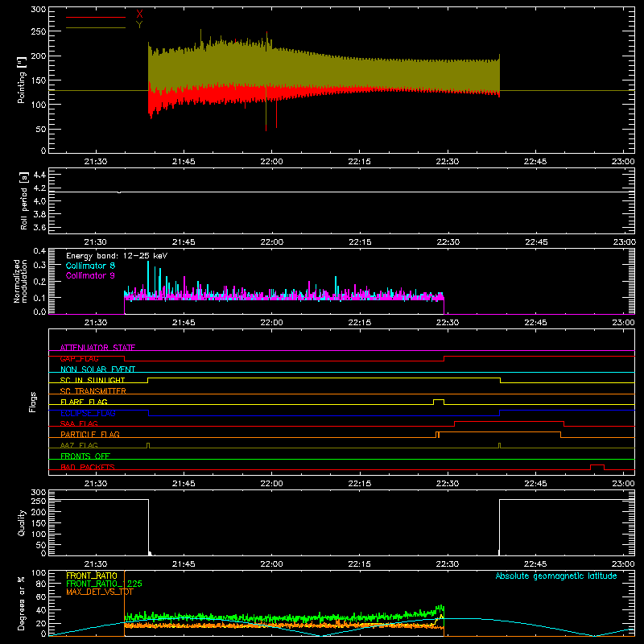This screenshot has width=644, height=644.
Task: Click the first A47_FLAG spike near 21:39
Action: pos(148,445)
